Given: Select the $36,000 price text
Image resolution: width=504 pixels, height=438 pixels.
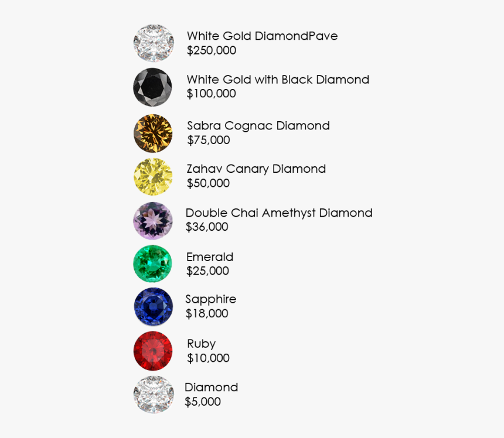Looking at the screenshot, I should coord(207,227).
